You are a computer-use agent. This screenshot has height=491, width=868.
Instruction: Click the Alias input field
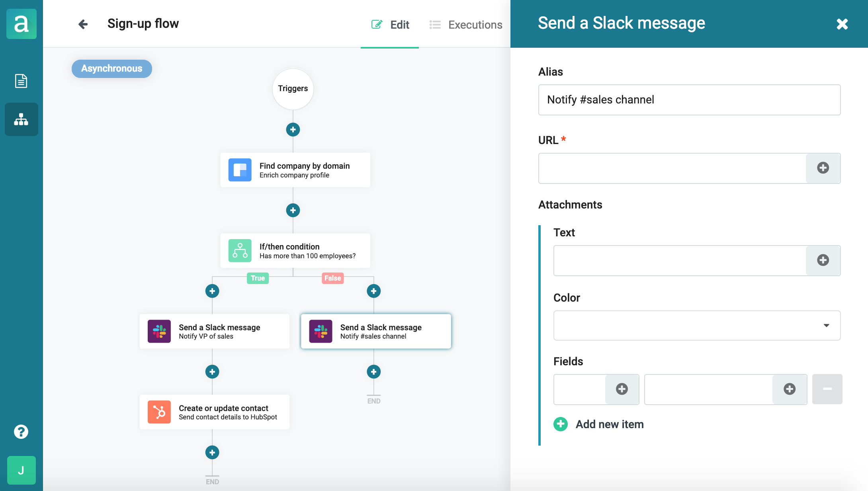tap(689, 100)
